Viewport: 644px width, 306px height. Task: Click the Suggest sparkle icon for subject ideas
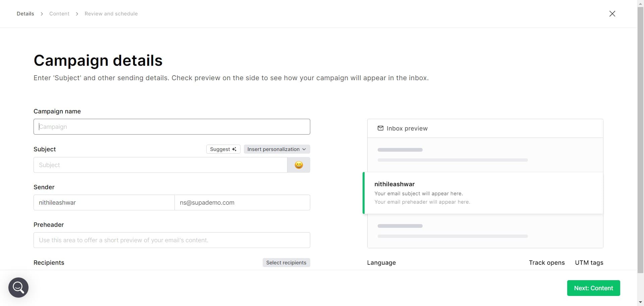(x=234, y=149)
